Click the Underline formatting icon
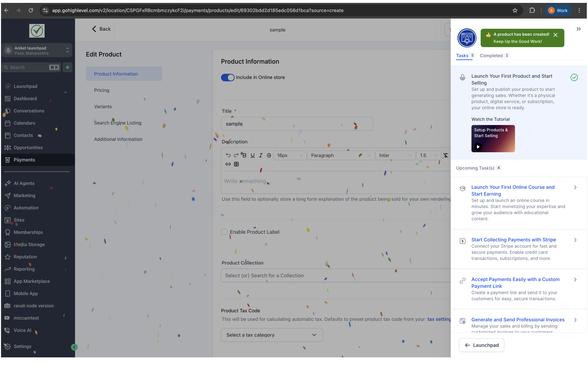 coord(252,155)
